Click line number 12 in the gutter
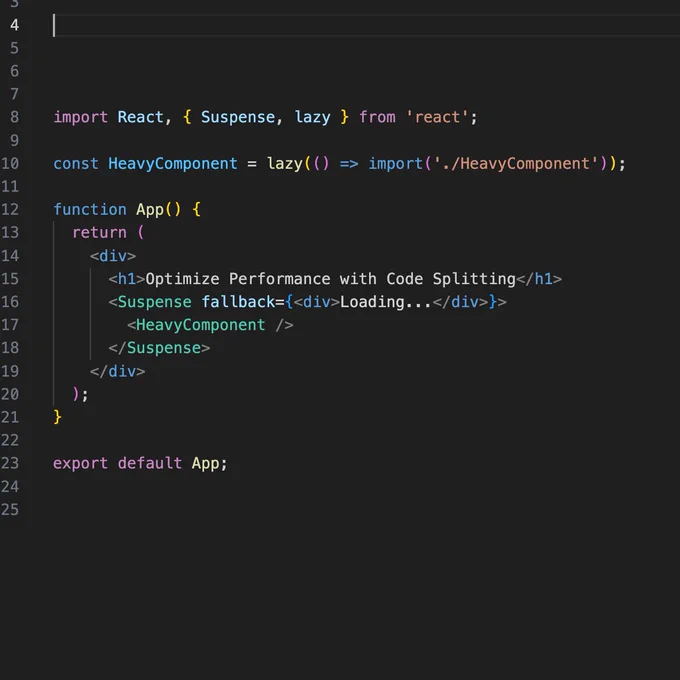Viewport: 680px width, 680px height. coord(10,209)
